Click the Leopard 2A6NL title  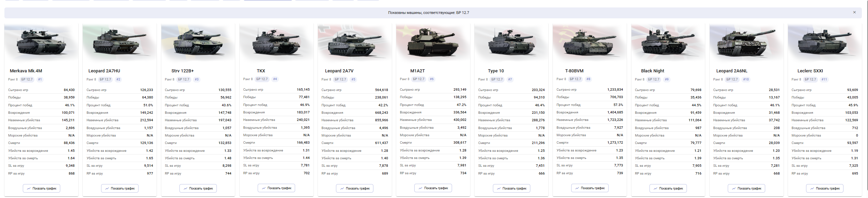pos(732,71)
